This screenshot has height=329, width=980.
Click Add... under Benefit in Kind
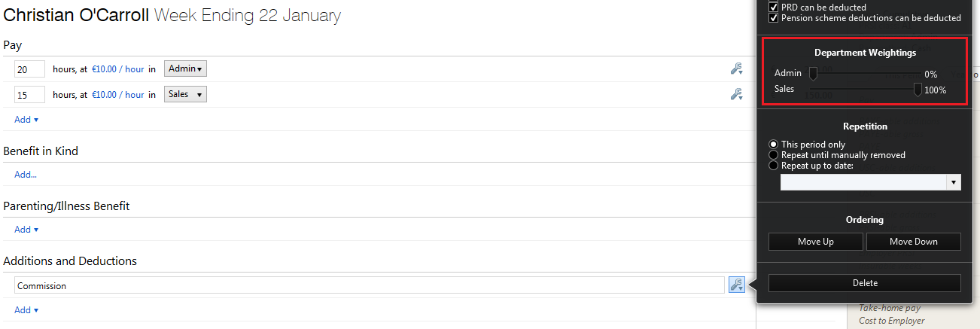(x=26, y=175)
